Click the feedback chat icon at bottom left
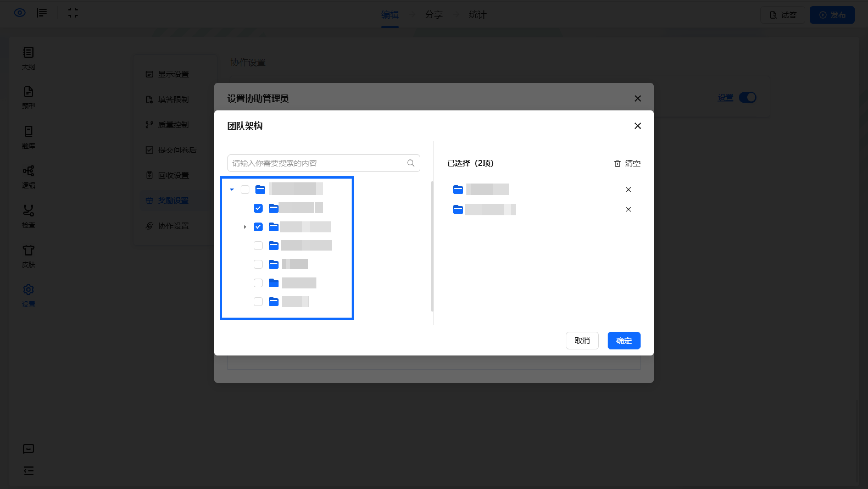868x489 pixels. pyautogui.click(x=28, y=449)
